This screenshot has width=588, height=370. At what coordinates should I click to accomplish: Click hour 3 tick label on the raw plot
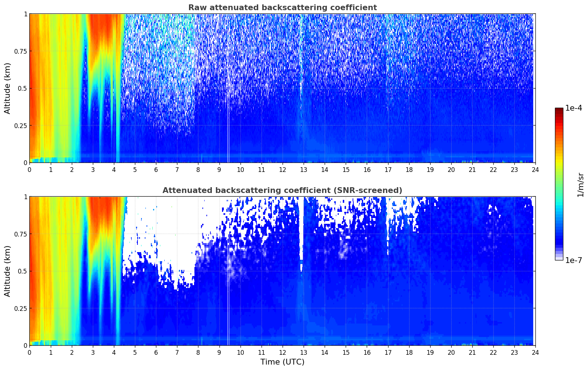tap(93, 169)
